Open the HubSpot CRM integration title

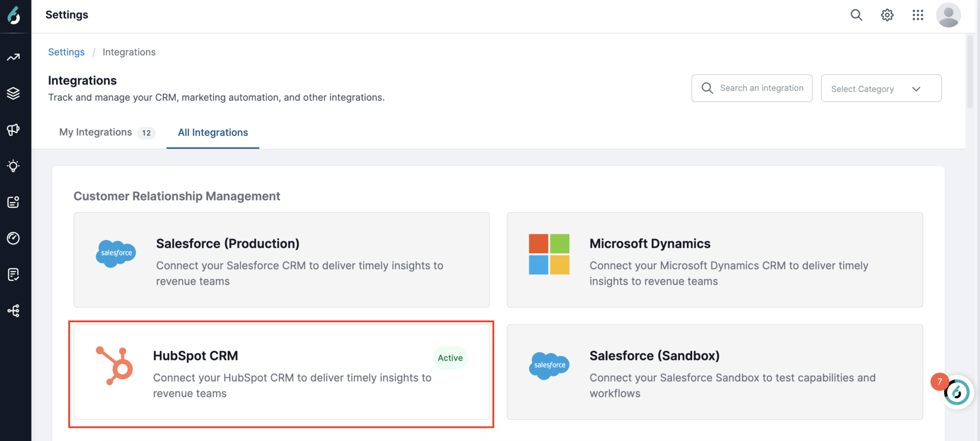(x=195, y=356)
